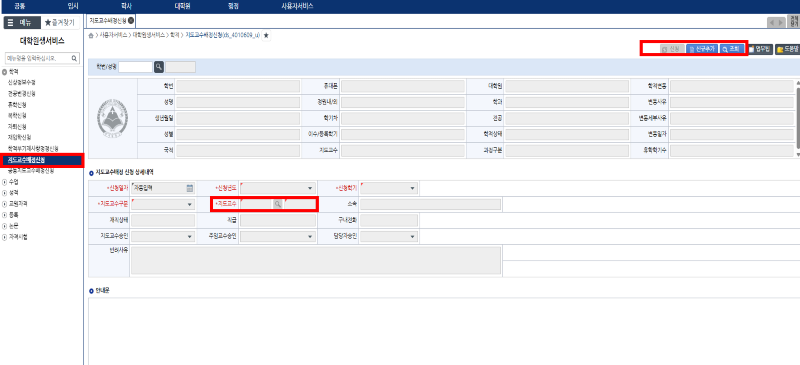Image resolution: width=800 pixels, height=365 pixels.
Task: Select 전공변경신청 in sidebar
Action: coord(21,93)
